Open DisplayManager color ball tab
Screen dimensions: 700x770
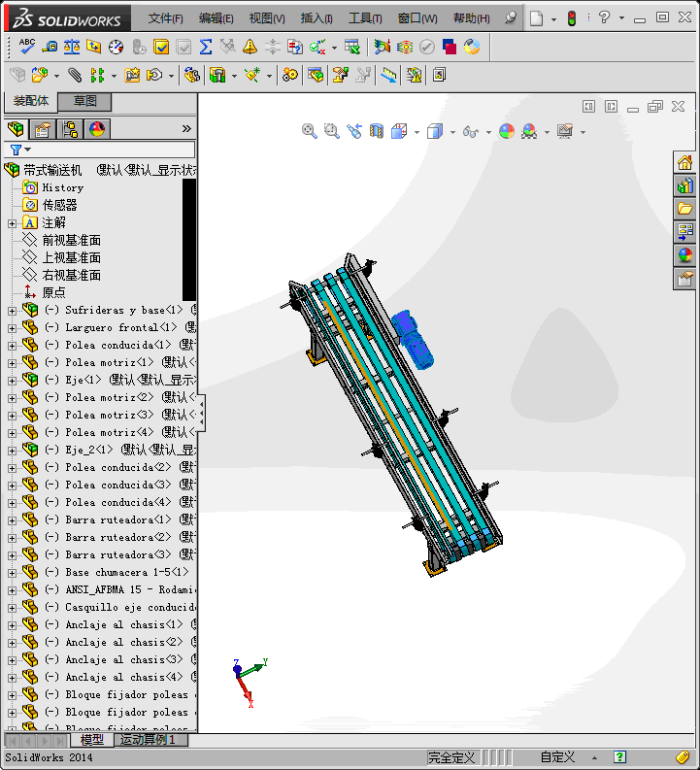(x=97, y=129)
